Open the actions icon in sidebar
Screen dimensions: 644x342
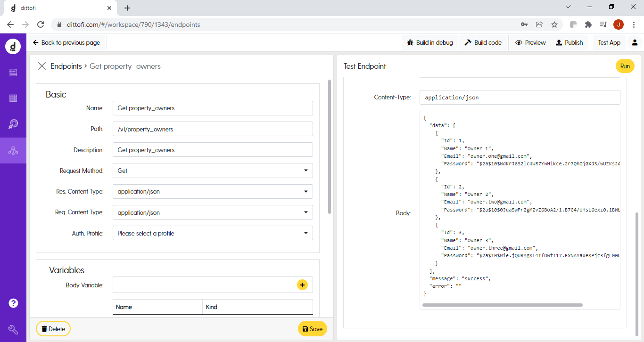tap(13, 124)
